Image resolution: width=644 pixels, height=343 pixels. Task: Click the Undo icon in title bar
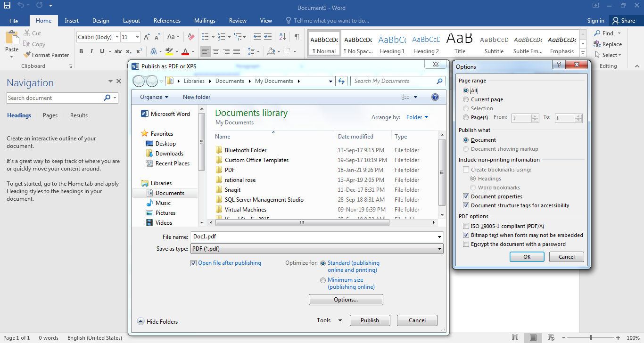point(20,6)
